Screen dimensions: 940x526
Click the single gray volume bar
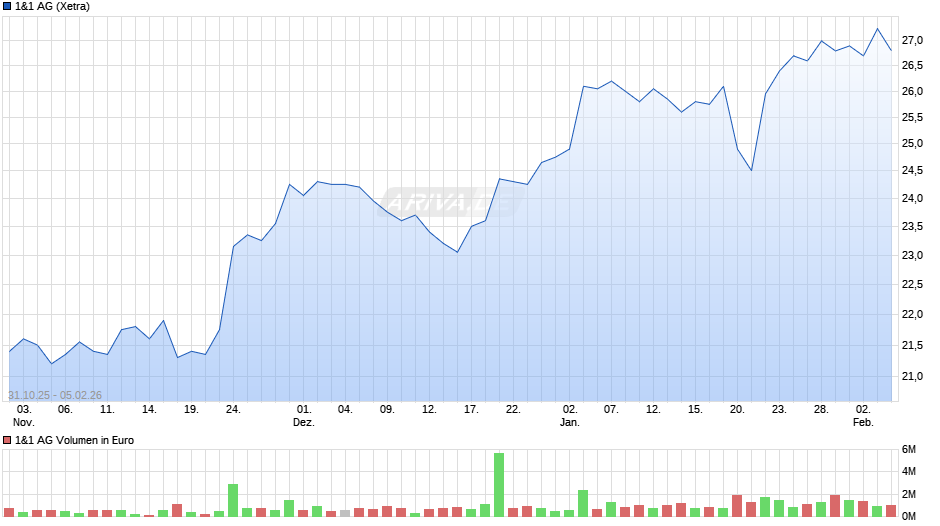click(345, 513)
